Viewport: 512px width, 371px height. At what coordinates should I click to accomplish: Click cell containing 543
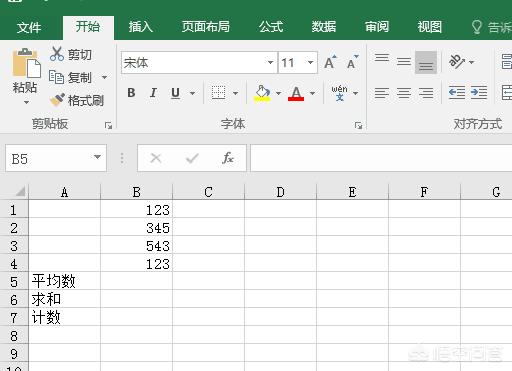tap(137, 246)
